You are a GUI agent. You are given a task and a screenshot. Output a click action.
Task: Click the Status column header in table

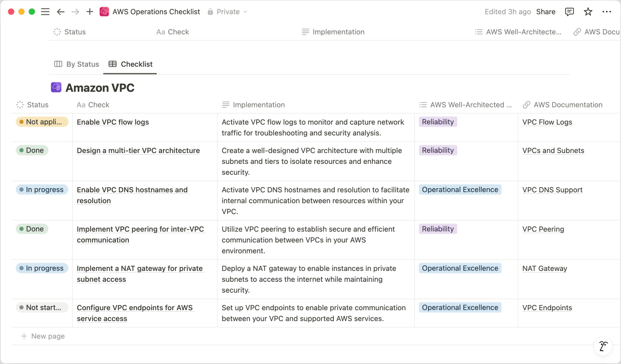[x=32, y=104]
